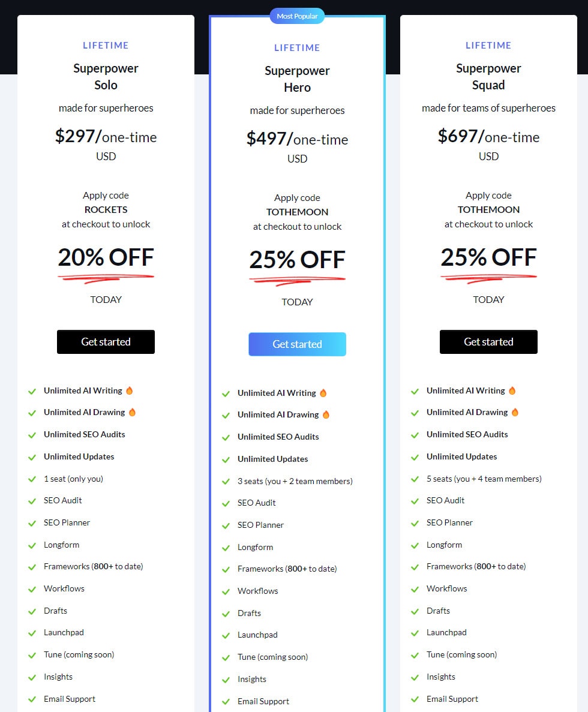Image resolution: width=588 pixels, height=712 pixels.
Task: Click the checkmark beside Hero's Unlimited SEO Audits
Action: click(226, 437)
